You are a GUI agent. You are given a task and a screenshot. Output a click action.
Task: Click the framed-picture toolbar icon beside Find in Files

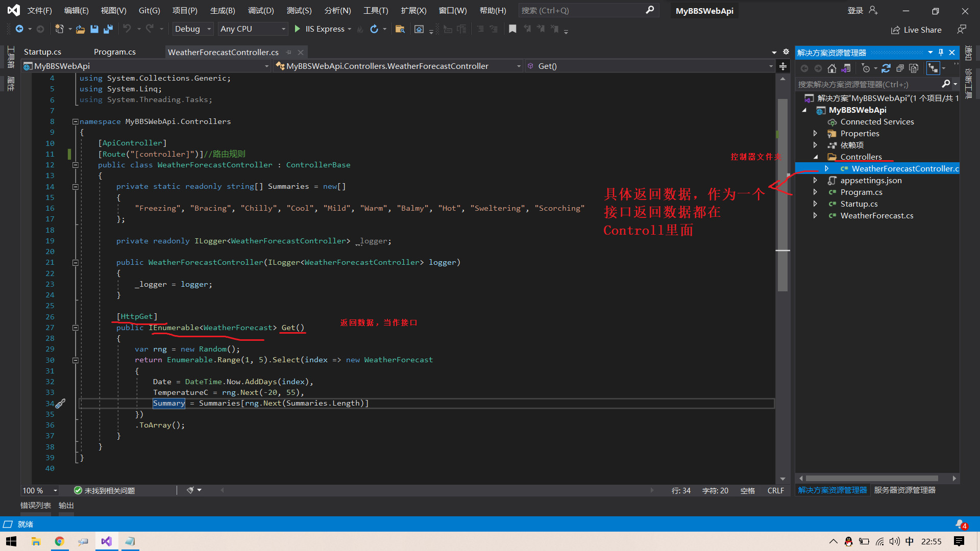[419, 29]
